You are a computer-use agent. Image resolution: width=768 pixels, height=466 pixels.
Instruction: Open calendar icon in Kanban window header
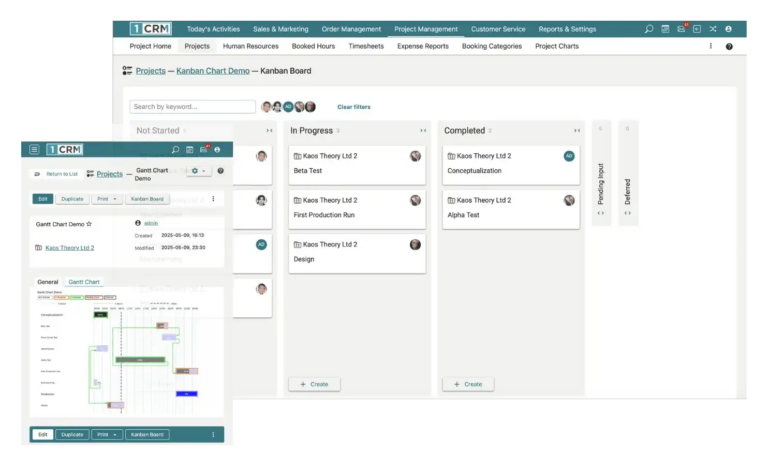(x=665, y=29)
